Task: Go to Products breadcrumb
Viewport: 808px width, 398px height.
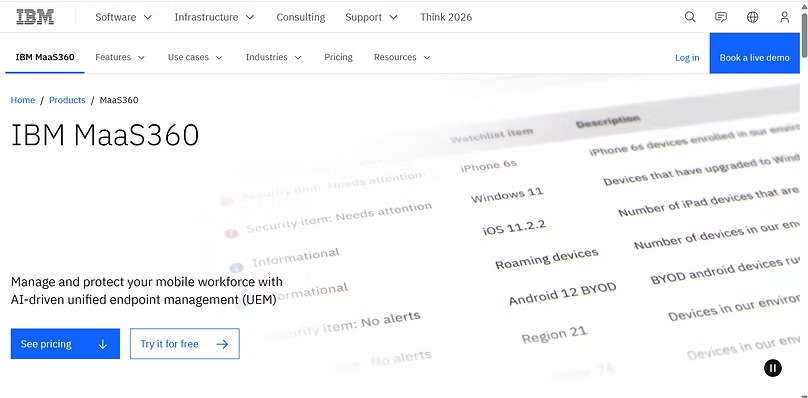Action: coord(67,100)
